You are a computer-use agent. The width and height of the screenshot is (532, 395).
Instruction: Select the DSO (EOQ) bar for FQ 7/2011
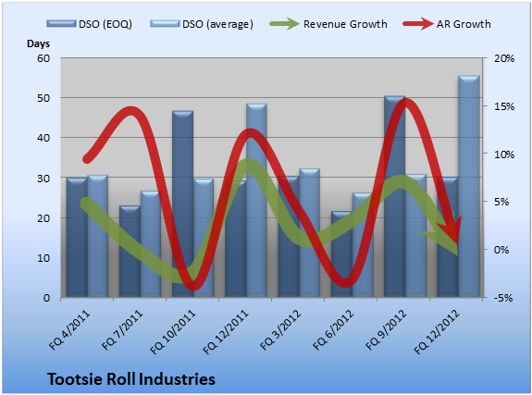[x=130, y=252]
